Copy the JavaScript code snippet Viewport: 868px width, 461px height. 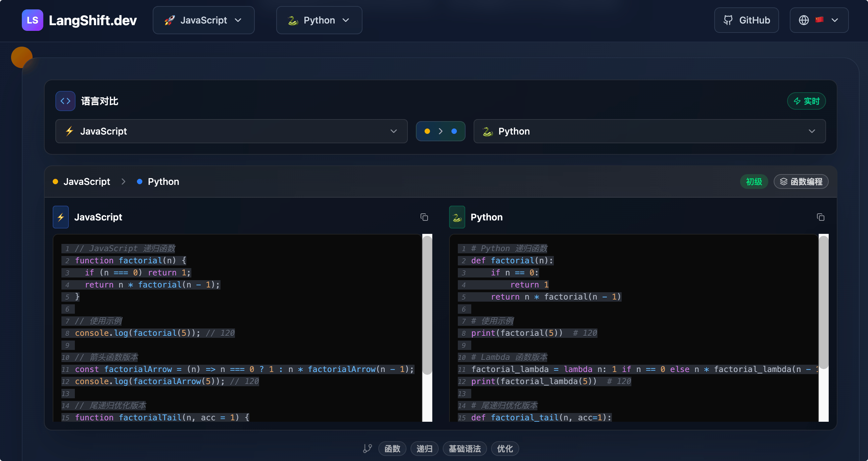(x=424, y=217)
